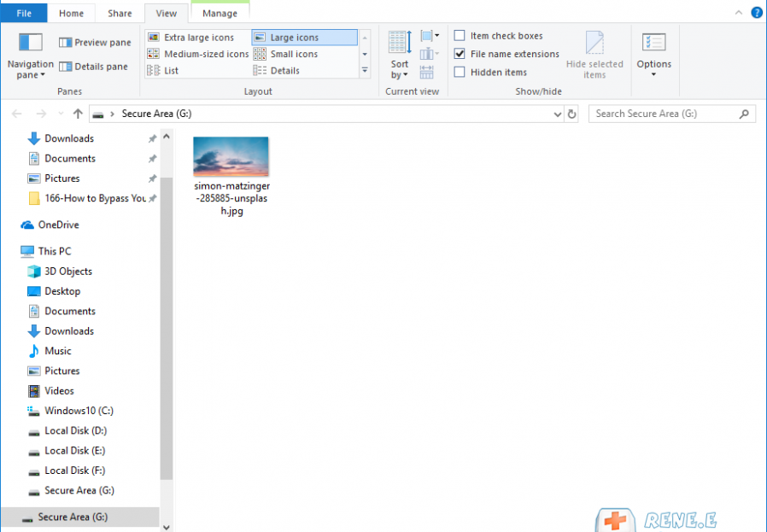Select Details layout view
The image size is (767, 532).
(284, 71)
